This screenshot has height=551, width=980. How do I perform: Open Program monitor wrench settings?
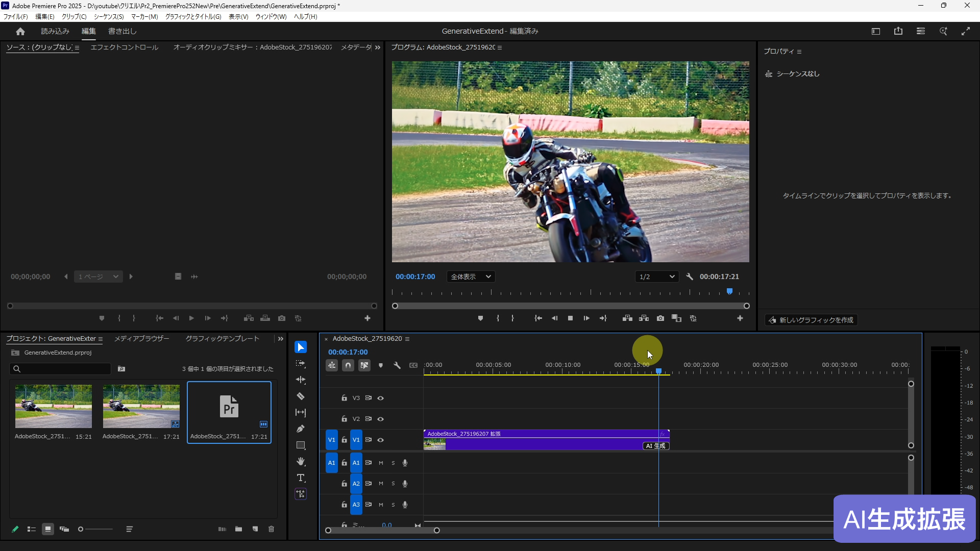(x=690, y=277)
